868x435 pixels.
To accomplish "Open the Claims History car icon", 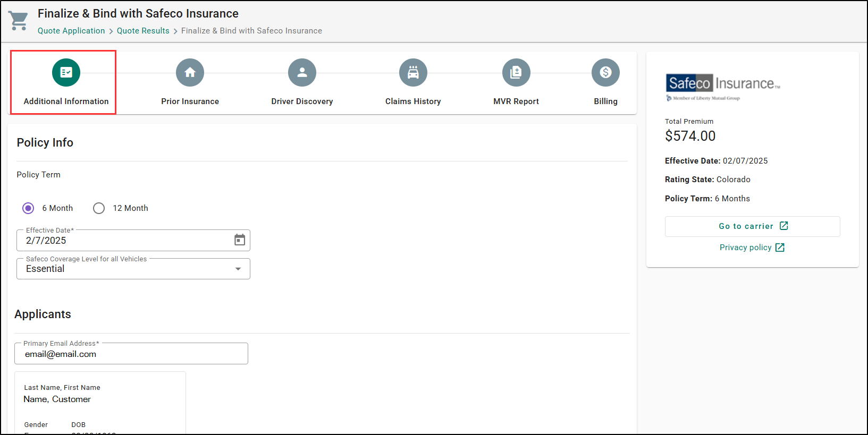I will click(x=413, y=72).
